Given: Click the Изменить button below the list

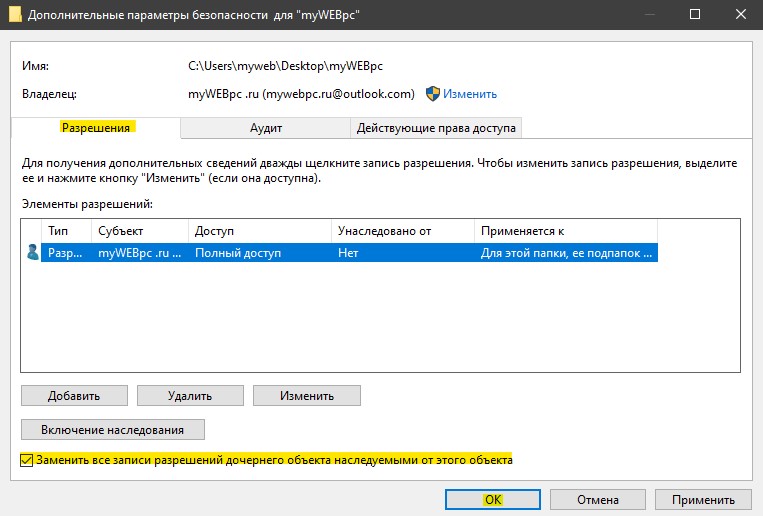Looking at the screenshot, I should pos(307,396).
